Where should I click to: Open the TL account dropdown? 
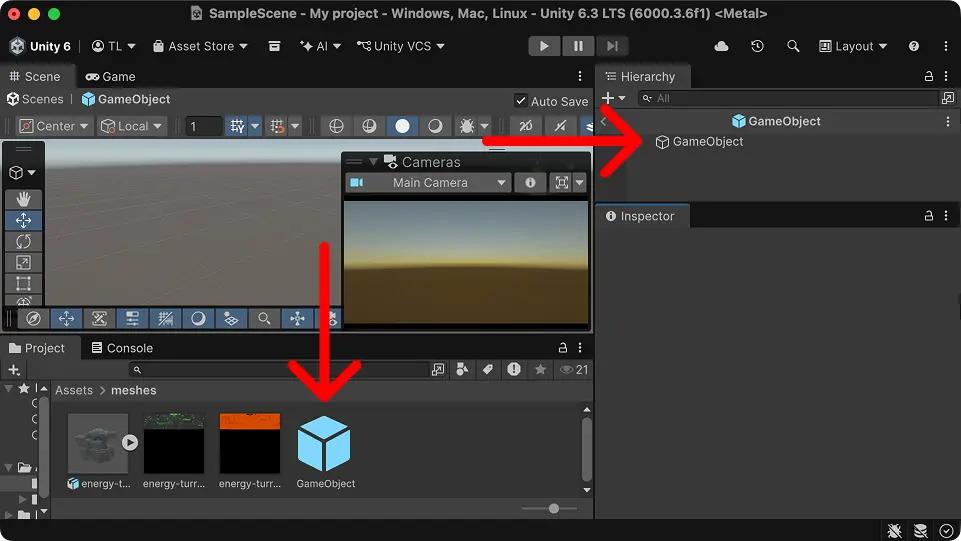(x=114, y=46)
